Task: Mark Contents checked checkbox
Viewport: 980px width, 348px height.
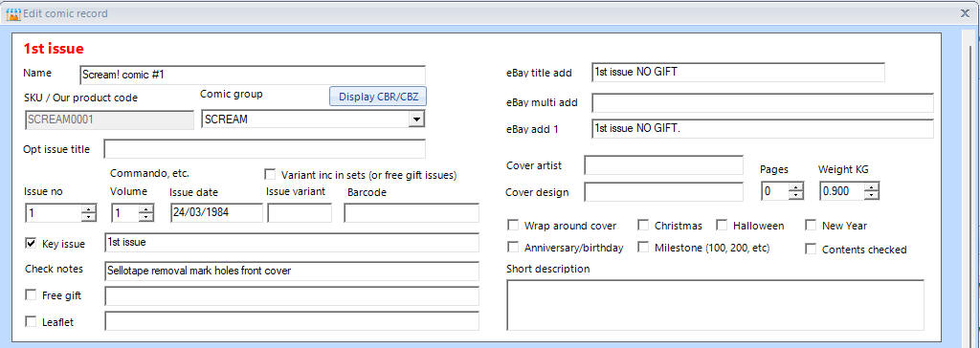Action: (811, 249)
